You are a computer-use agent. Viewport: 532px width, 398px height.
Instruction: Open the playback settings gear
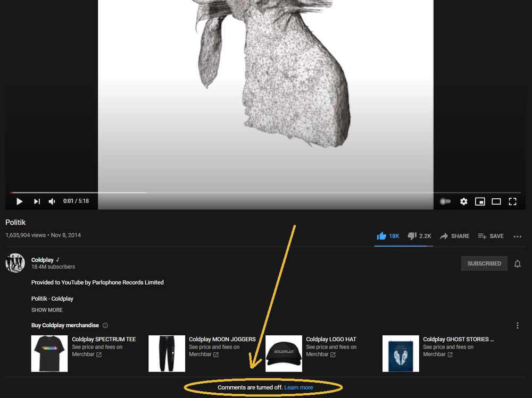click(463, 201)
